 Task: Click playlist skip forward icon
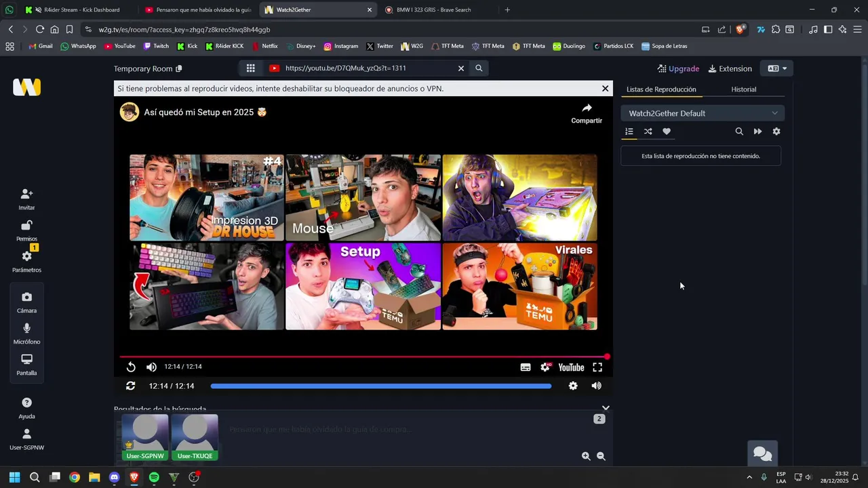coord(757,131)
